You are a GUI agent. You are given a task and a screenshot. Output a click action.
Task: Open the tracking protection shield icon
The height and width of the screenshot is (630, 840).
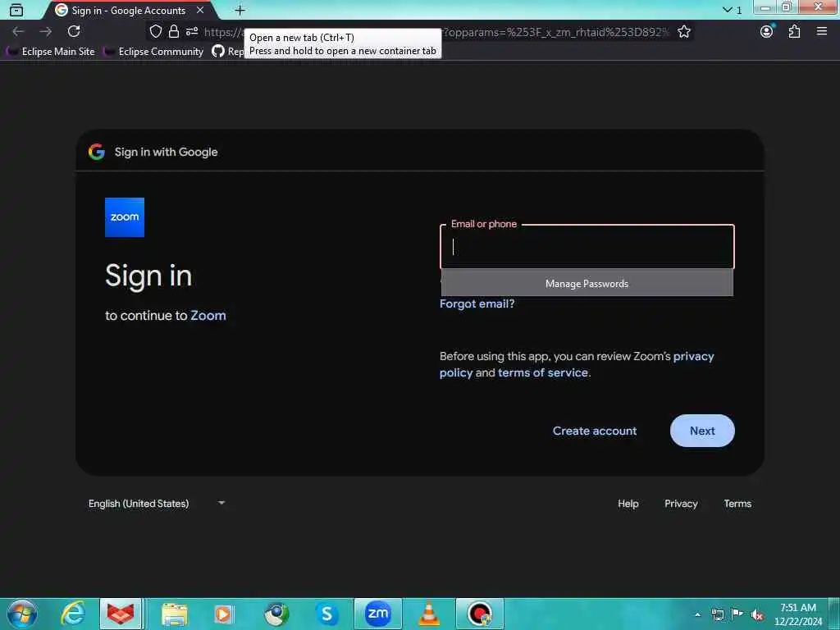[x=155, y=32]
